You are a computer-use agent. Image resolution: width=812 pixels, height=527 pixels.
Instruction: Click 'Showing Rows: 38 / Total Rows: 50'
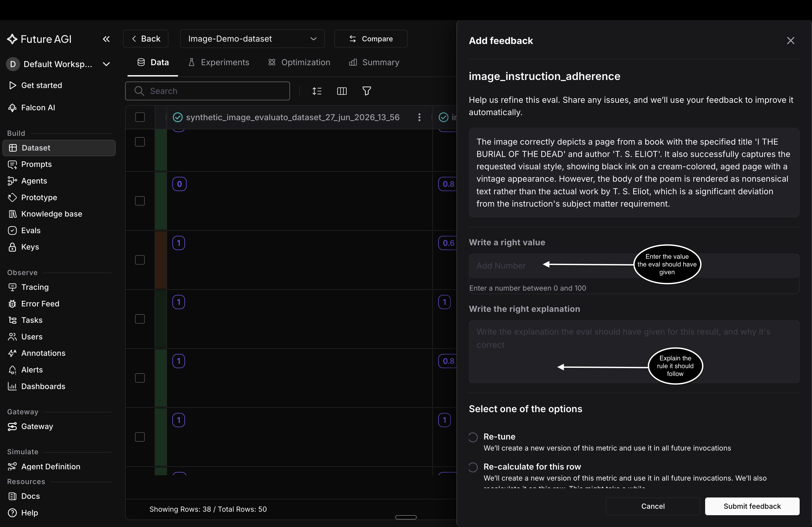(x=208, y=509)
